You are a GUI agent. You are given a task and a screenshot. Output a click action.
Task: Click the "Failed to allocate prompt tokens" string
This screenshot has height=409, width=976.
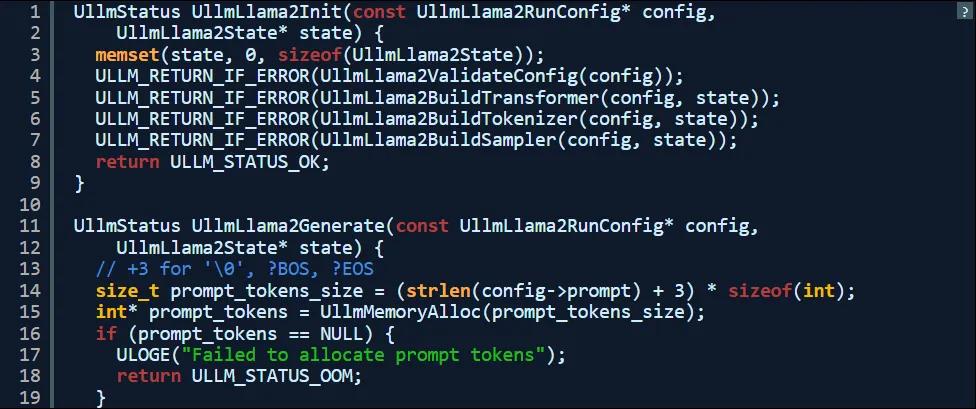tap(364, 355)
